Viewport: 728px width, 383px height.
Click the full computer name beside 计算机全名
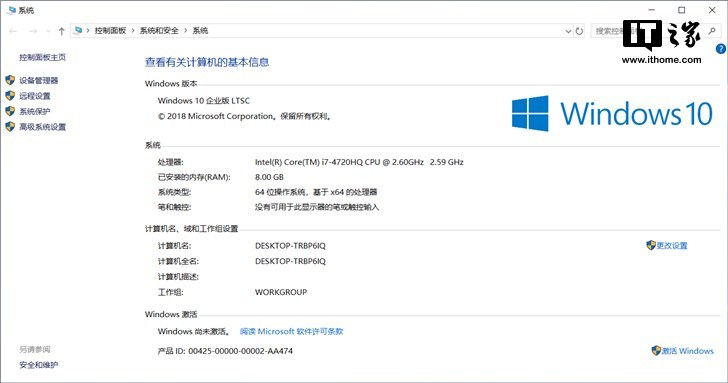coord(290,261)
